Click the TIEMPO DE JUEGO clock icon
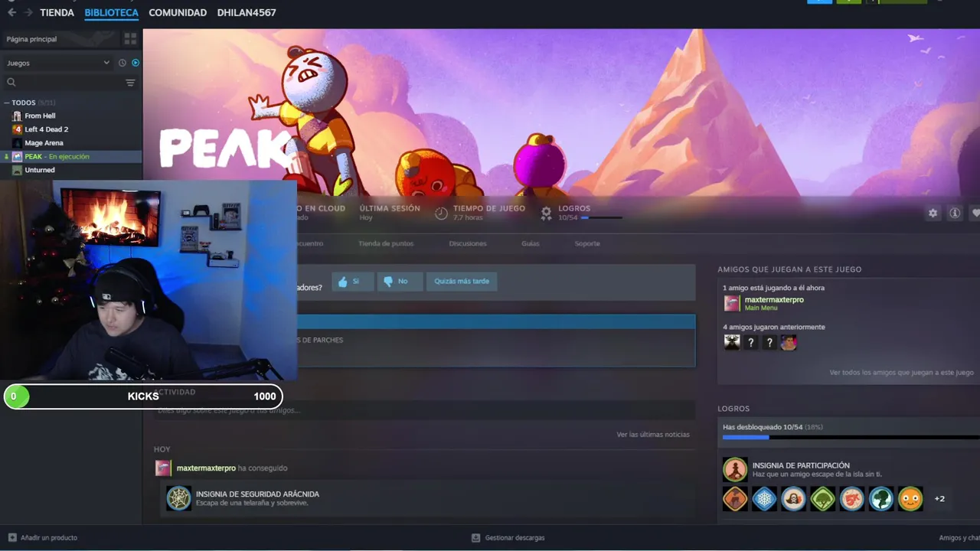The height and width of the screenshot is (551, 980). pyautogui.click(x=441, y=214)
